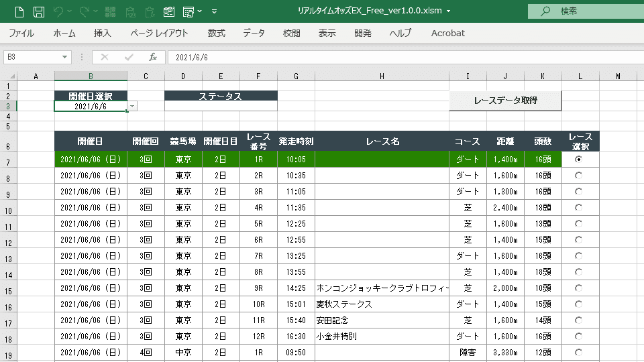The image size is (644, 362).
Task: Select race 3R radio button at 11:05
Action: pyautogui.click(x=579, y=191)
